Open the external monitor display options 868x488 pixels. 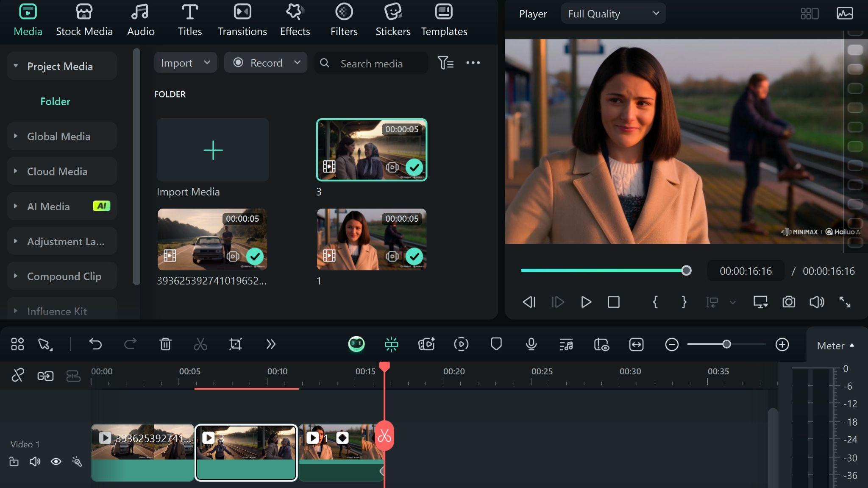pyautogui.click(x=760, y=302)
